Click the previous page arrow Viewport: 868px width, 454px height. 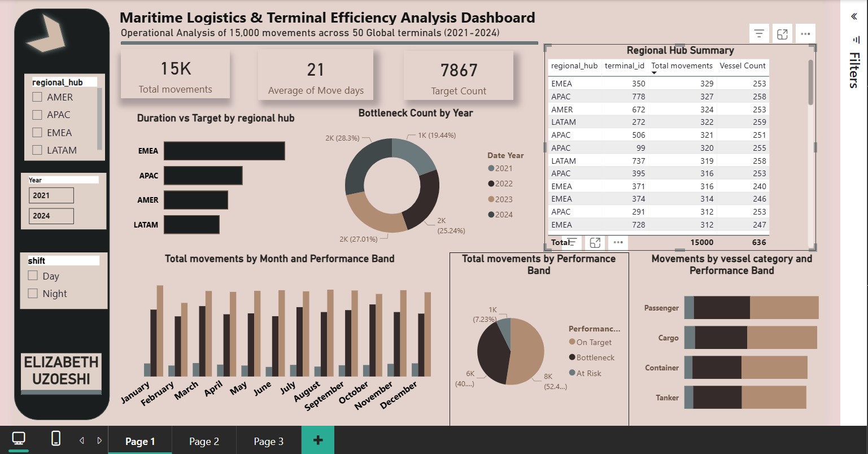(82, 440)
